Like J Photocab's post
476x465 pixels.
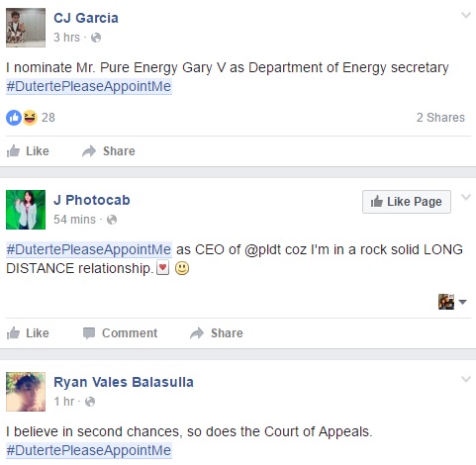pyautogui.click(x=28, y=333)
